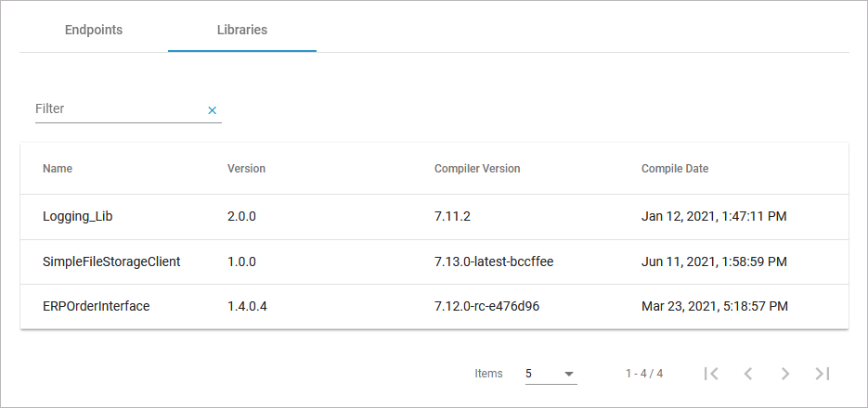
Task: Sort by the Version column header
Action: point(246,169)
